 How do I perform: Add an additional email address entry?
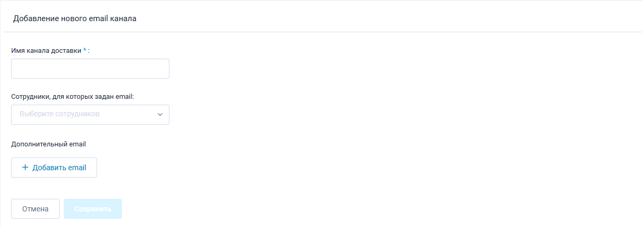click(54, 168)
